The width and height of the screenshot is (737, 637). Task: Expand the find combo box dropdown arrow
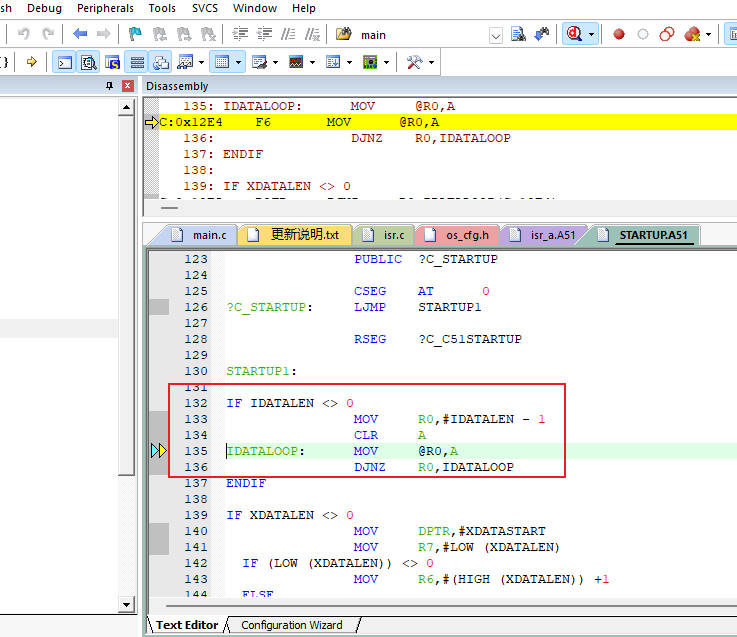click(496, 35)
